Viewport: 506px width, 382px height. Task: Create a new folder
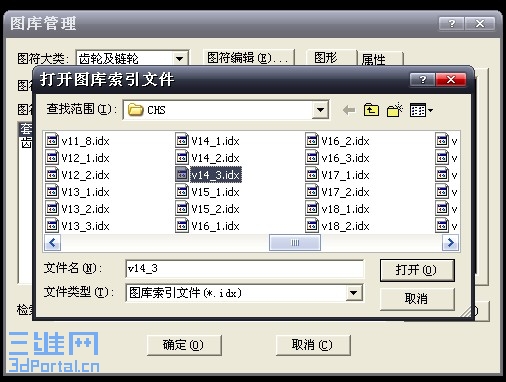(x=395, y=110)
